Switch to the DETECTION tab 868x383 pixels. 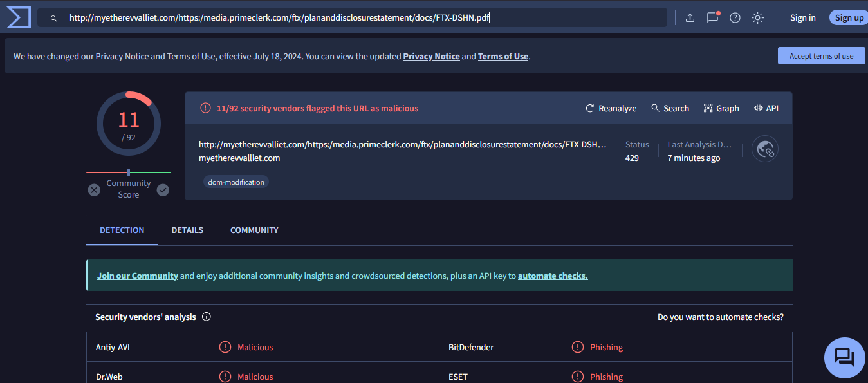click(122, 230)
